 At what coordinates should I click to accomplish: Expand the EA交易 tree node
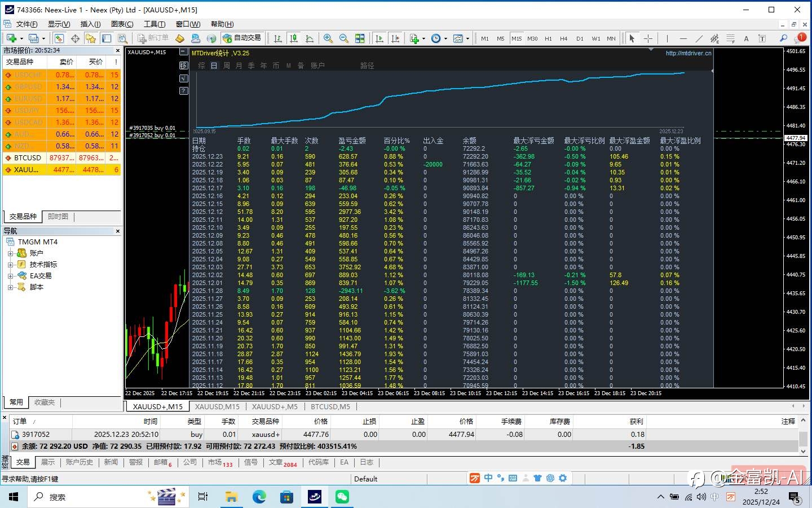pyautogui.click(x=10, y=276)
